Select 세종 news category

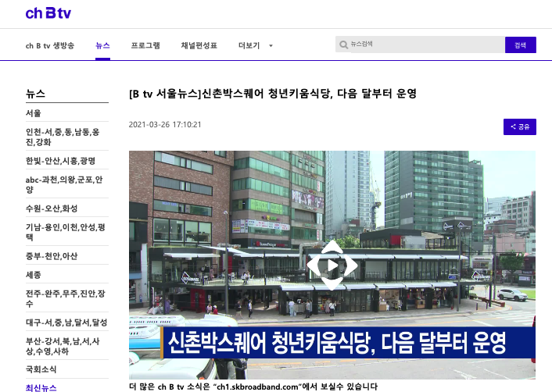coord(67,275)
